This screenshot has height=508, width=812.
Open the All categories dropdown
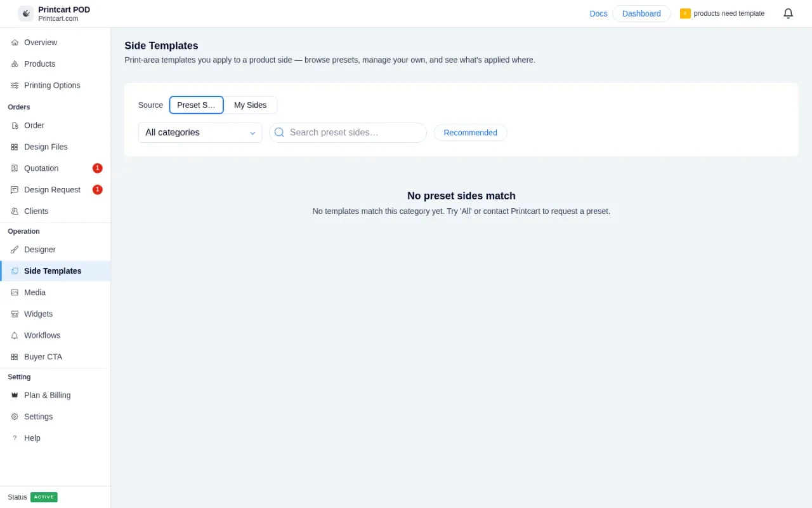(x=200, y=133)
